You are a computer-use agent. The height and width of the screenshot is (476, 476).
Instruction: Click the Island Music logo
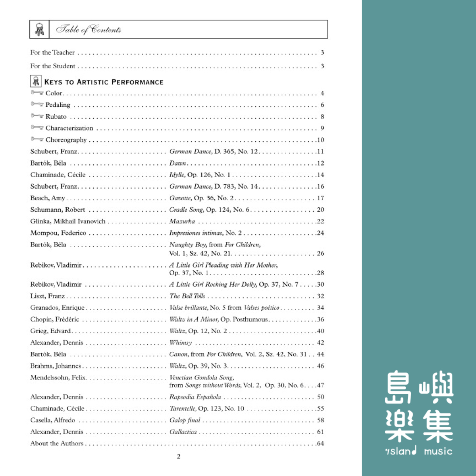coord(419,413)
